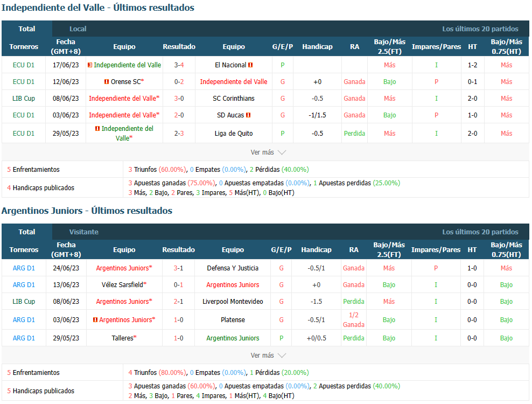Click the Impares/Pares column header in the Independiente table

(x=436, y=46)
